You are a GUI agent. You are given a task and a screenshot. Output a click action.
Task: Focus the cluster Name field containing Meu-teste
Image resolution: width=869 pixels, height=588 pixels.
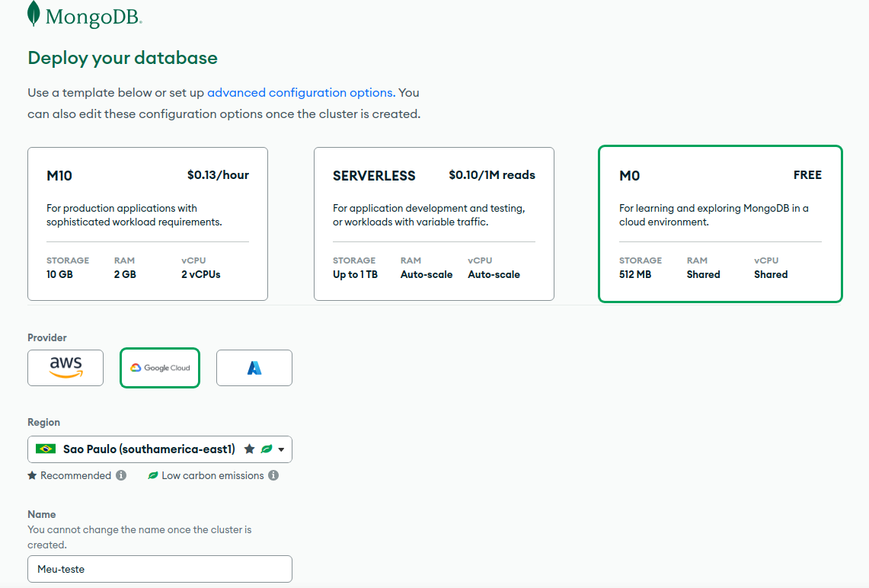click(x=160, y=569)
